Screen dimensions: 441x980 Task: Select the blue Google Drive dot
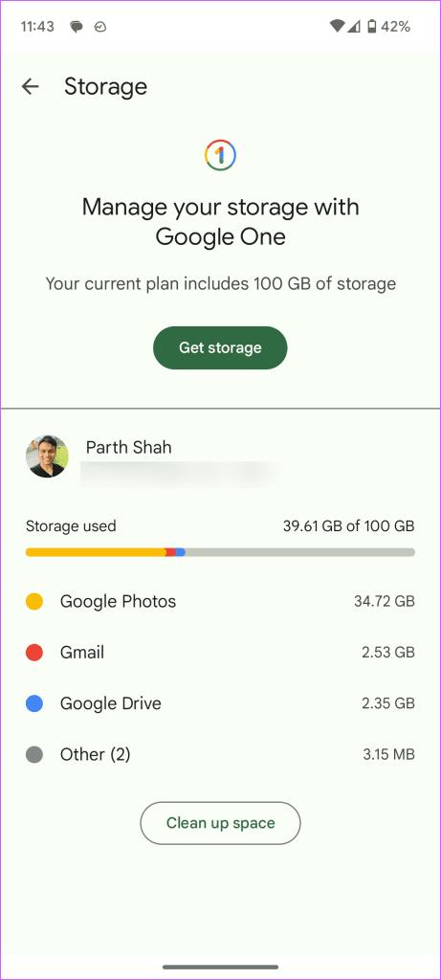(34, 703)
